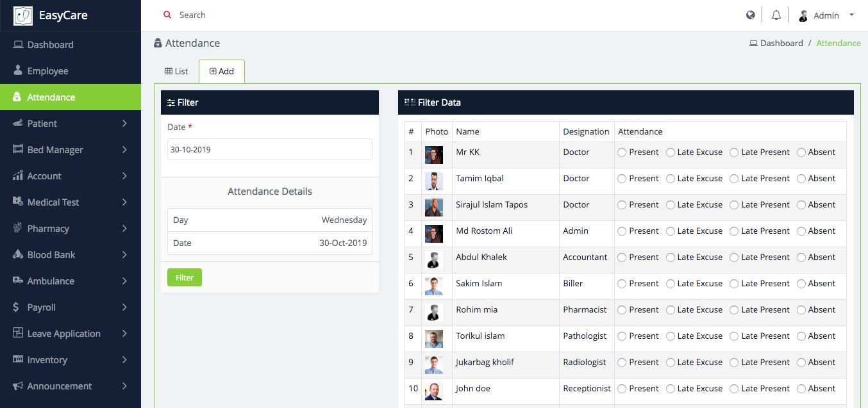Image resolution: width=868 pixels, height=408 pixels.
Task: Click the Blood Bank droplet icon
Action: click(x=18, y=254)
